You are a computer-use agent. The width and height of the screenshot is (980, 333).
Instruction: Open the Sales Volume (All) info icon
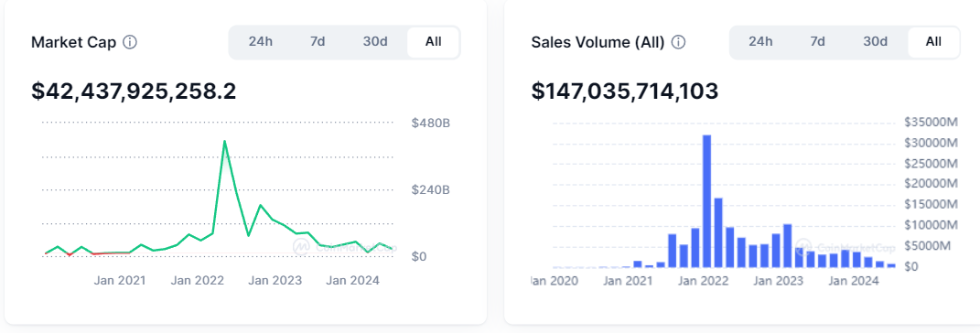pos(678,42)
